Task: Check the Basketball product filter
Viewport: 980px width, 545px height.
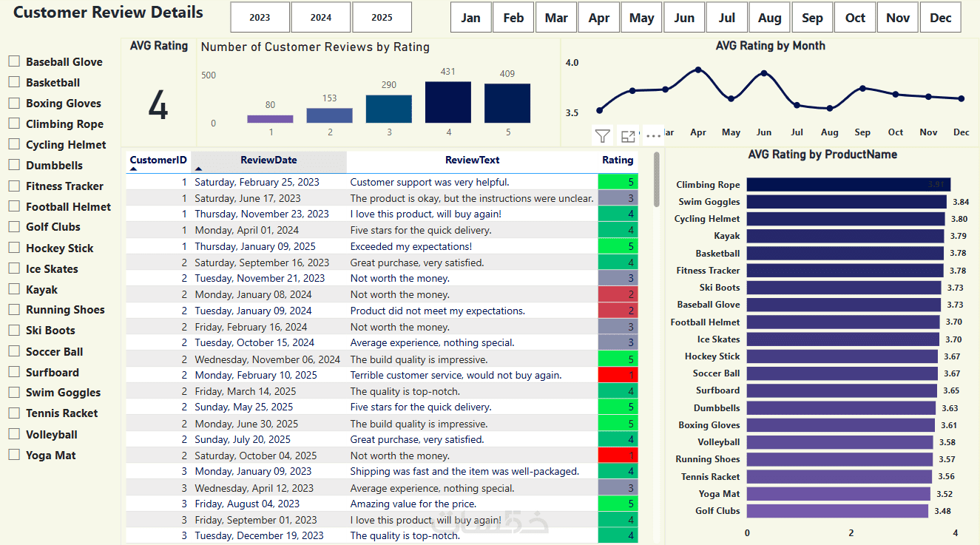Action: click(x=14, y=82)
